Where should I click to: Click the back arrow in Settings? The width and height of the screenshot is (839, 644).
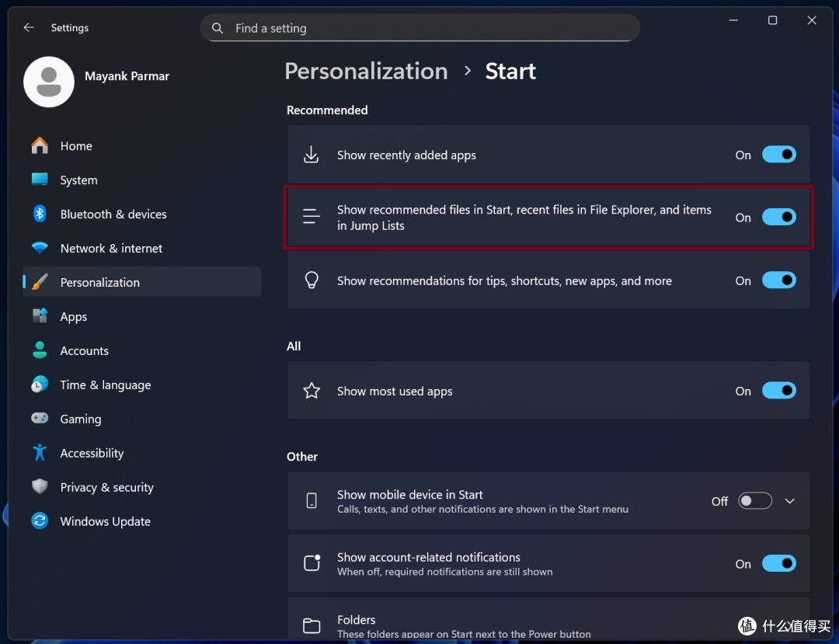point(29,27)
